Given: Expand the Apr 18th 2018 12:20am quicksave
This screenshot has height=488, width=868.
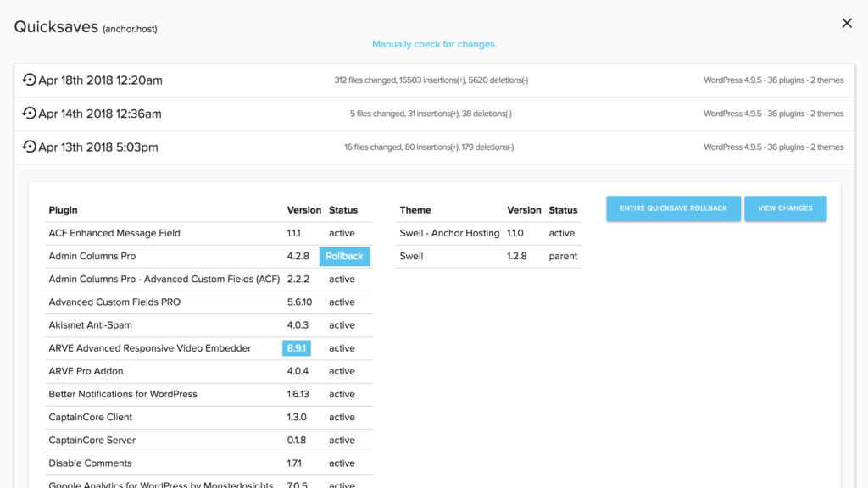Looking at the screenshot, I should 100,80.
